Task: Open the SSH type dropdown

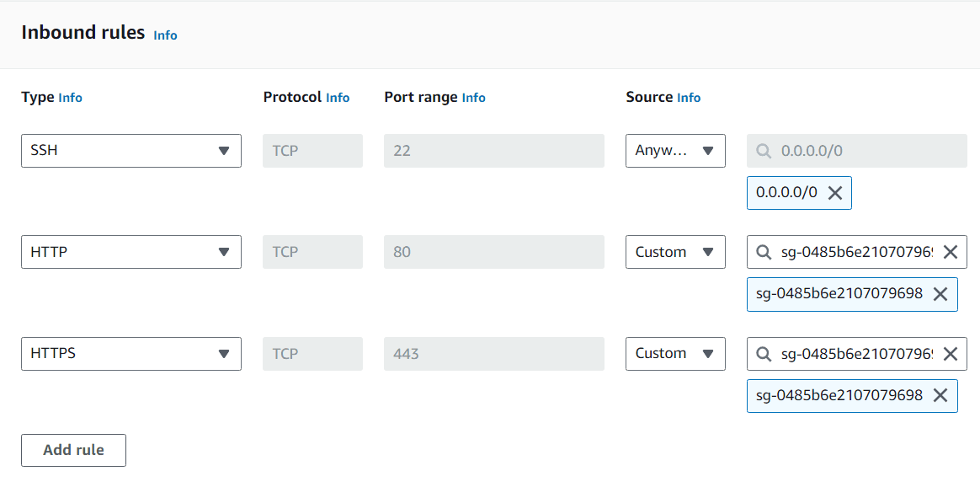Action: [130, 151]
